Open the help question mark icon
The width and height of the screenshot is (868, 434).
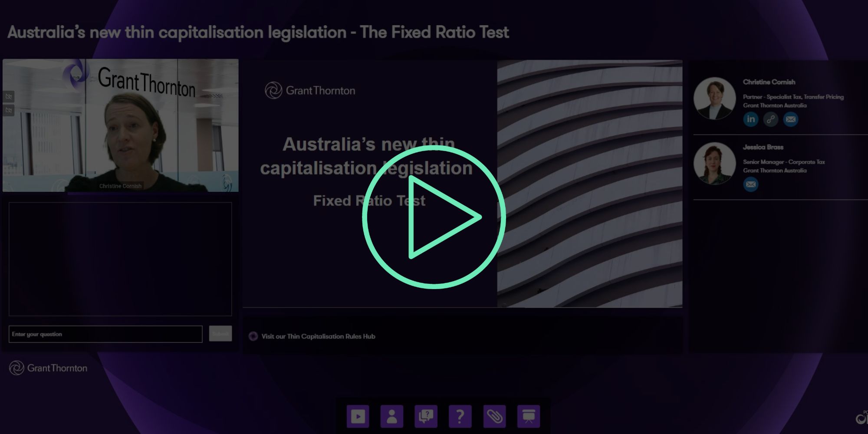(x=460, y=417)
